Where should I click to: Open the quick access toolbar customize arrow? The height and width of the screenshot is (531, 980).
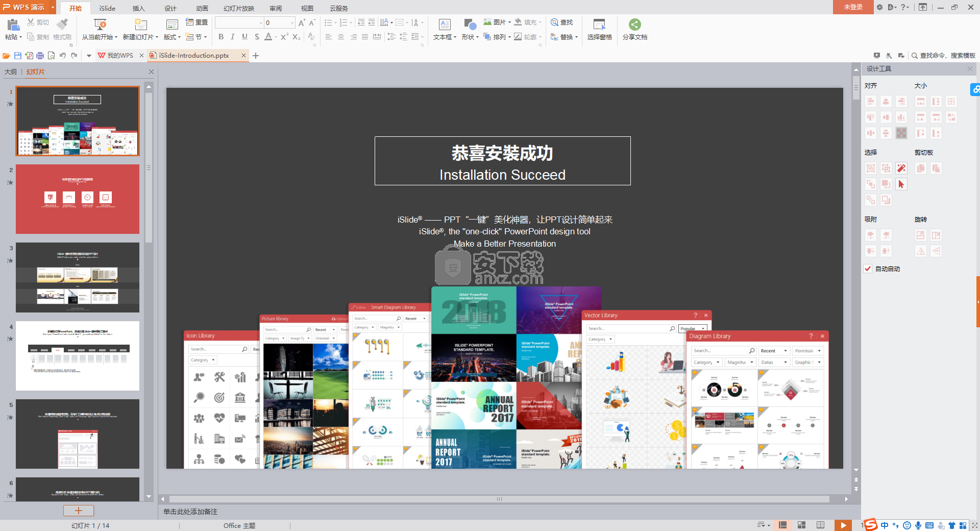[89, 56]
